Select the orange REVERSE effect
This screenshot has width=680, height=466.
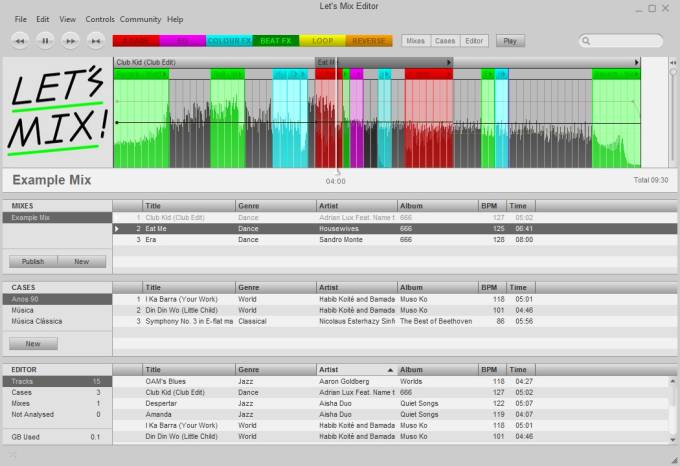pyautogui.click(x=369, y=41)
